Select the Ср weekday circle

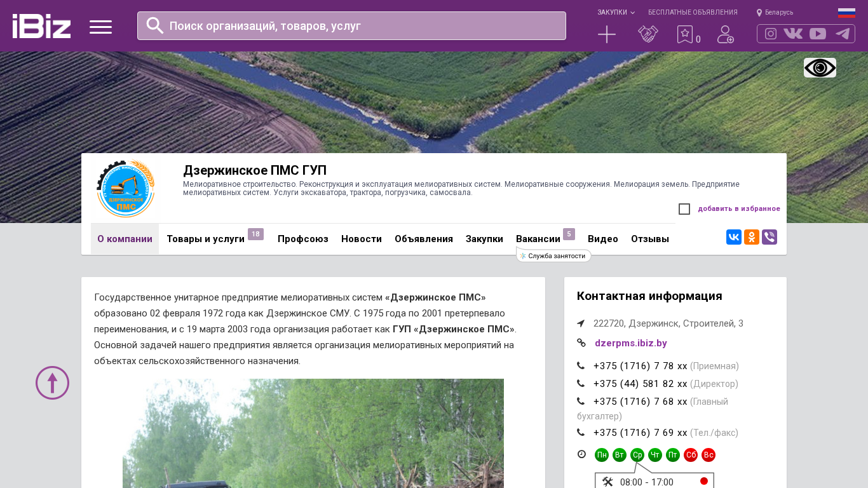pyautogui.click(x=637, y=455)
